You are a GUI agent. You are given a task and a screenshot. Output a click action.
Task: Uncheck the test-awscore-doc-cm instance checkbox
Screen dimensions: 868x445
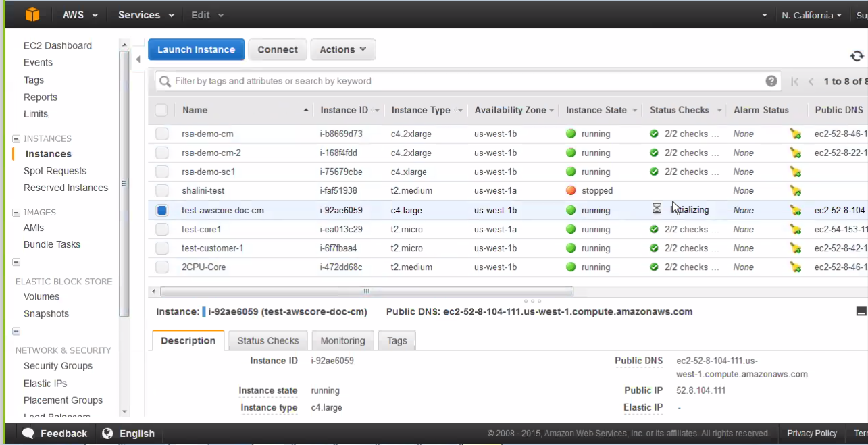tap(162, 210)
